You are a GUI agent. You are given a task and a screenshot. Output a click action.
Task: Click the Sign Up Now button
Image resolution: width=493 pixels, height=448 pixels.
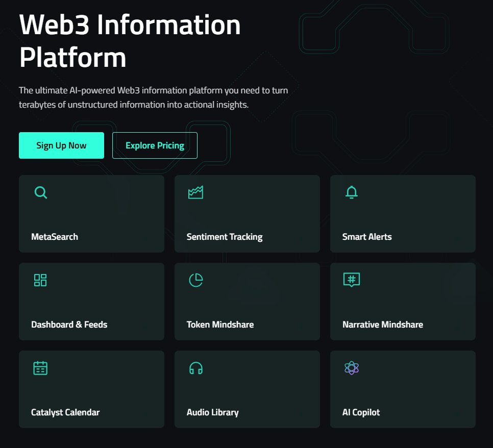pos(61,145)
